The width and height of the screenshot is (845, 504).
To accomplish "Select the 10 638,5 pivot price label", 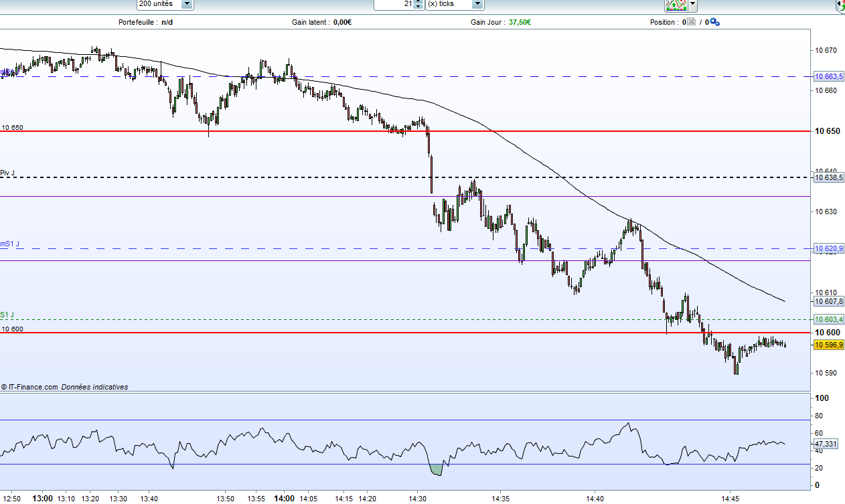I will 829,177.
